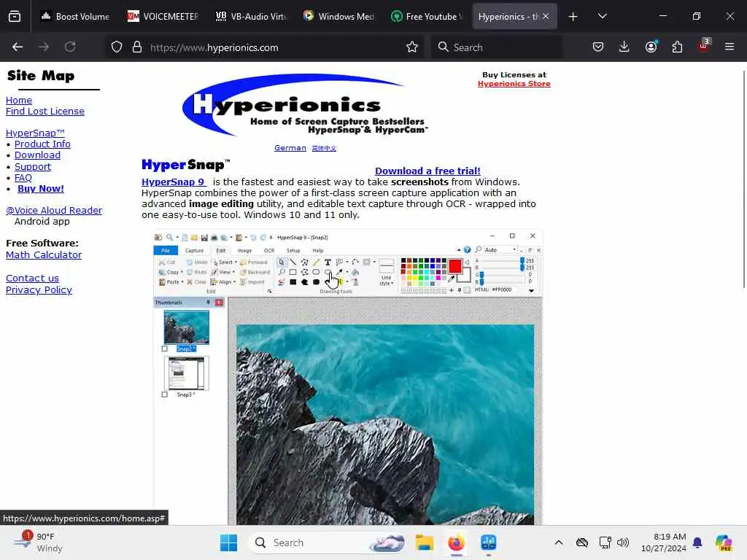The width and height of the screenshot is (747, 560).
Task: Switch to the Free Youtube tab
Action: coord(426,17)
